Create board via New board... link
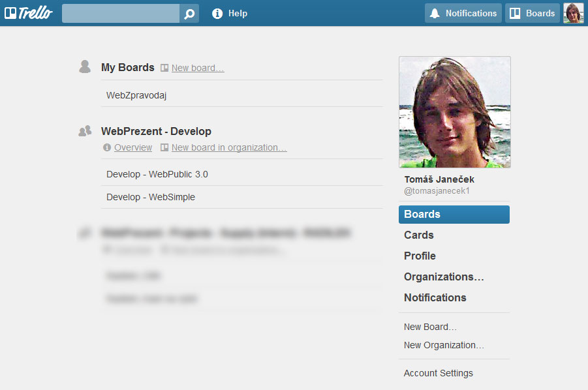Screen dimensions: 588x390 pyautogui.click(x=198, y=68)
